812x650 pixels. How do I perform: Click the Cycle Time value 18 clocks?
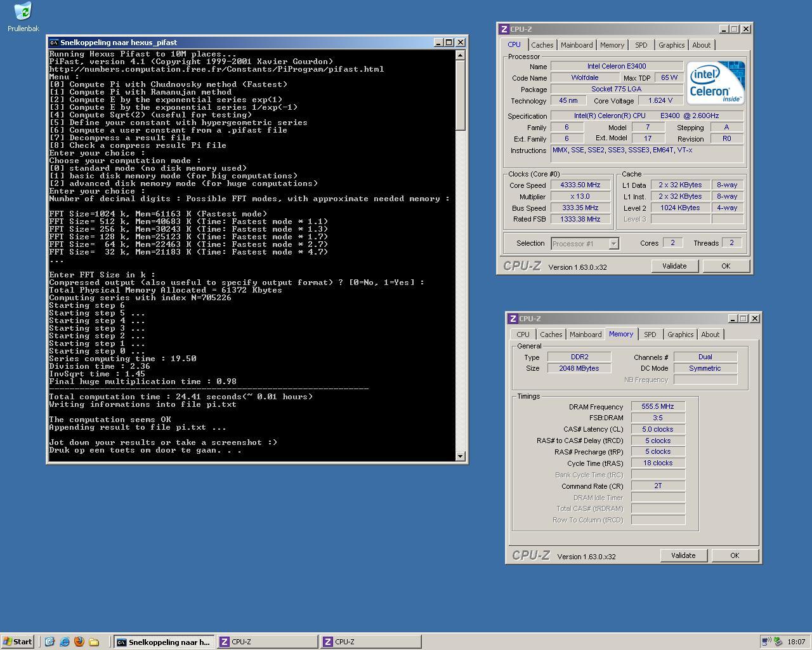click(x=658, y=463)
